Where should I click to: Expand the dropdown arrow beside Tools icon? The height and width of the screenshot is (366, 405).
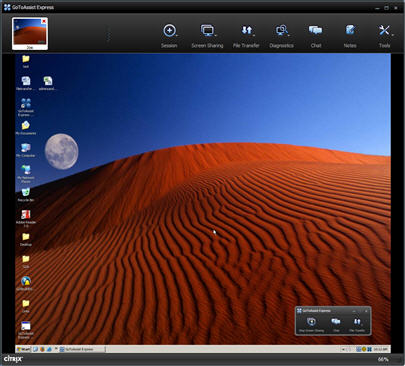click(x=393, y=35)
